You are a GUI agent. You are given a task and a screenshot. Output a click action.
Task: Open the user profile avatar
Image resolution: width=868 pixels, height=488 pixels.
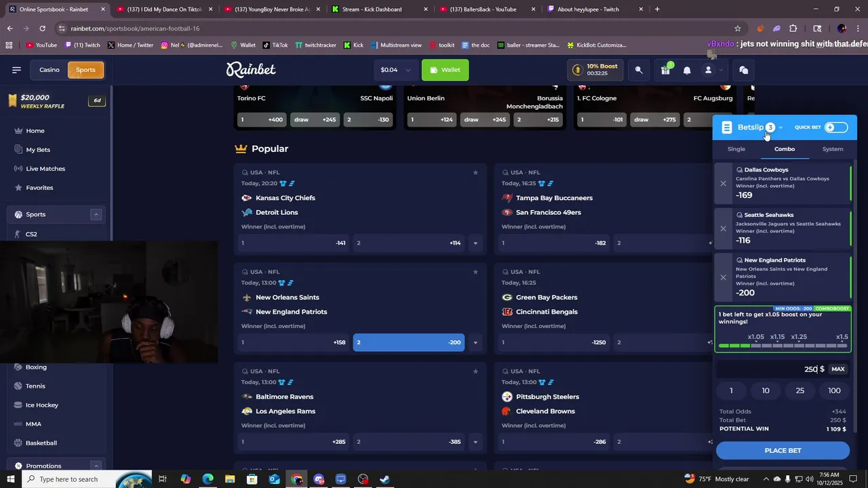tap(708, 70)
